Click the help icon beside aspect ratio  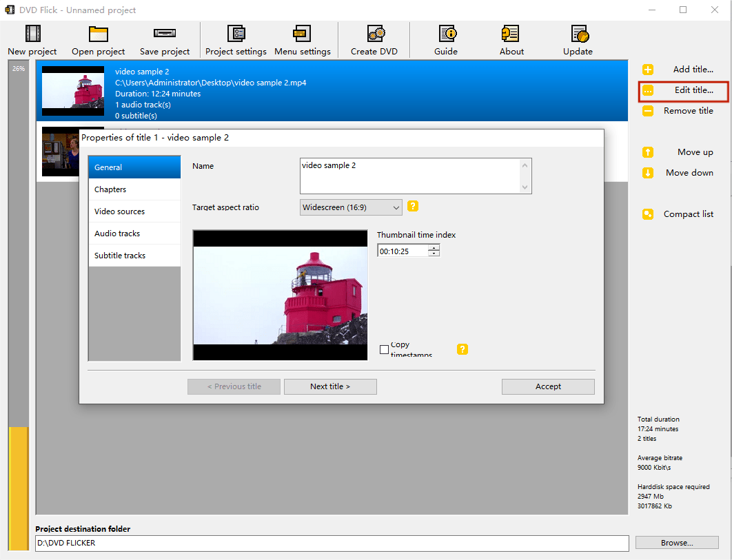pyautogui.click(x=413, y=206)
